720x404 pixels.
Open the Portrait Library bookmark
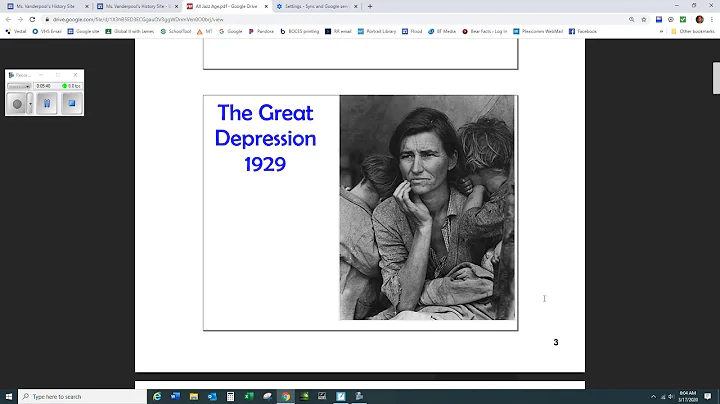click(377, 31)
